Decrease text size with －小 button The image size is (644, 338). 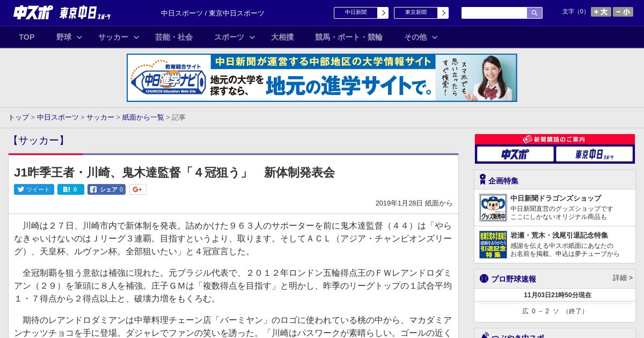tap(623, 12)
